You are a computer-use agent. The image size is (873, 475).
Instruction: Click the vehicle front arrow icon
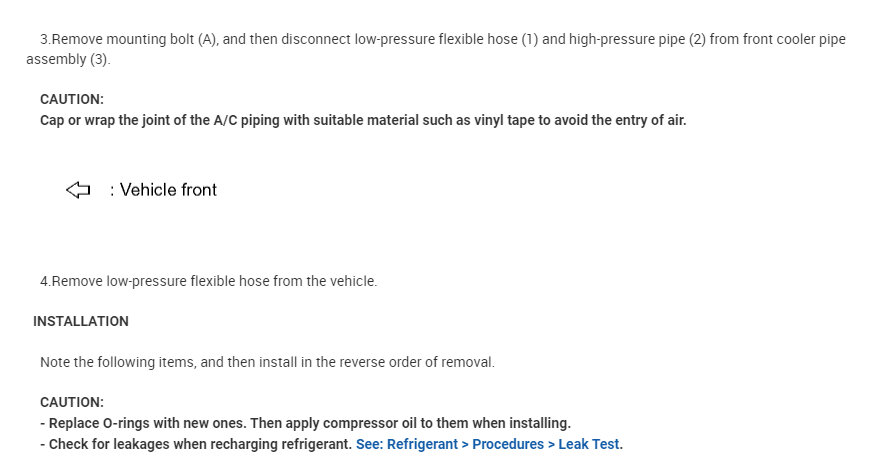(x=78, y=190)
